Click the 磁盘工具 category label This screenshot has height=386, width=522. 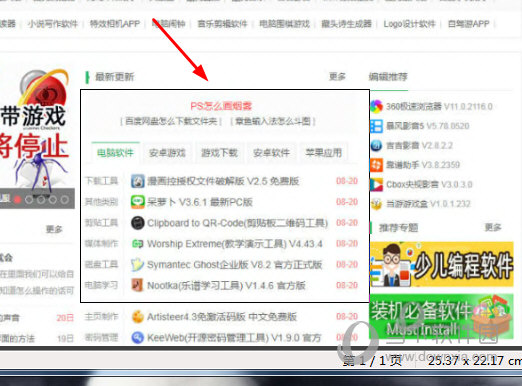(x=102, y=265)
